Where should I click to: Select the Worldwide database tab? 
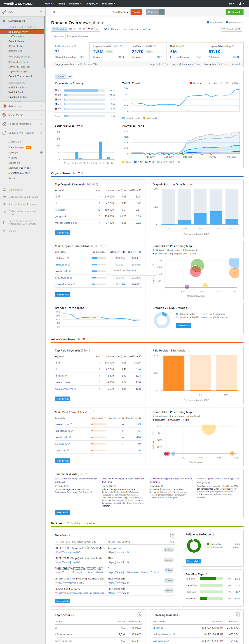pyautogui.click(x=60, y=29)
